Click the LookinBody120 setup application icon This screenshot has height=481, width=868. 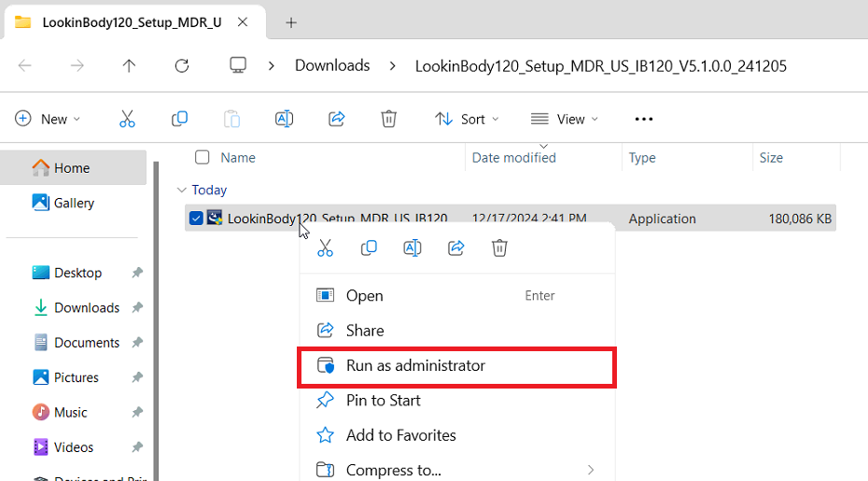215,218
